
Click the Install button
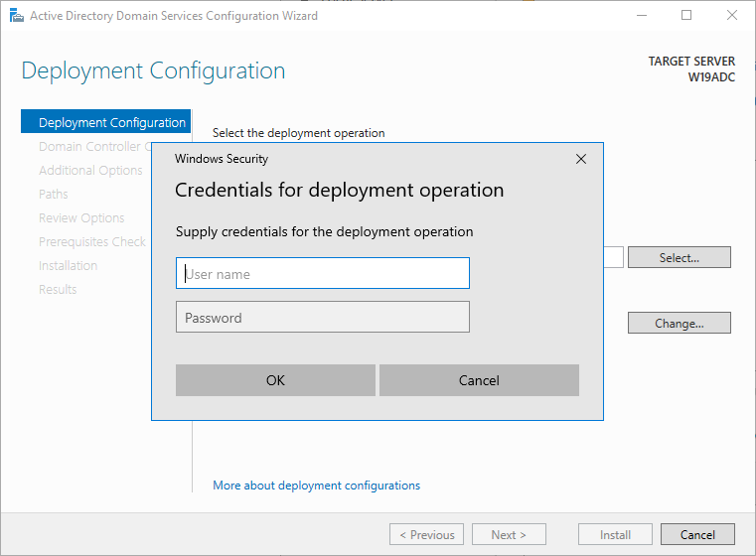click(615, 534)
